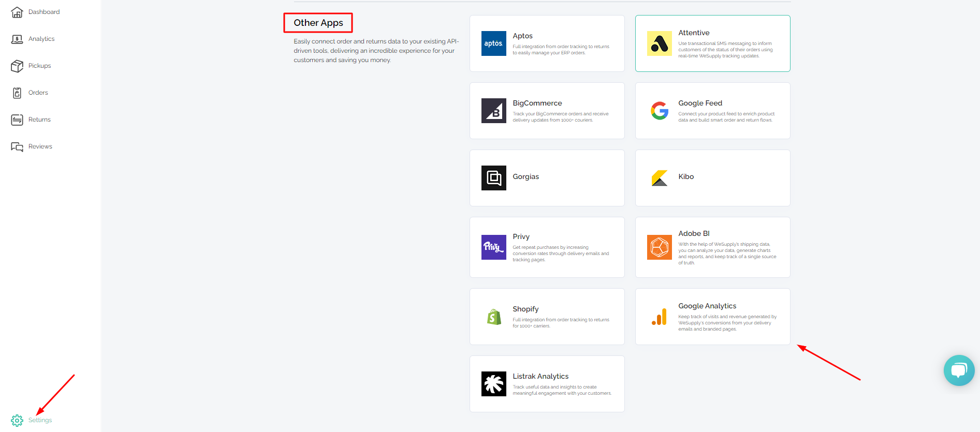The height and width of the screenshot is (432, 980).
Task: Select the Gorgias app title
Action: point(526,176)
